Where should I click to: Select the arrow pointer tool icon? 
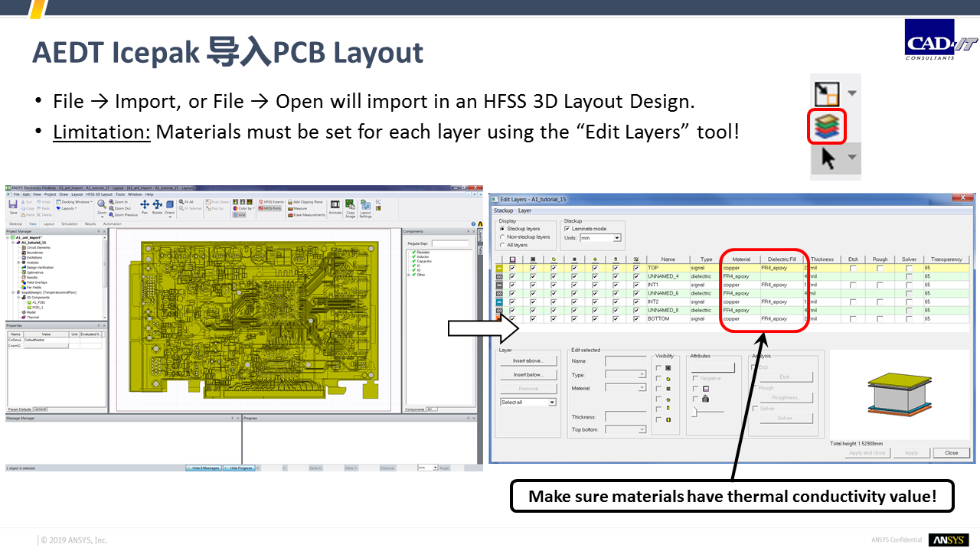pyautogui.click(x=828, y=158)
